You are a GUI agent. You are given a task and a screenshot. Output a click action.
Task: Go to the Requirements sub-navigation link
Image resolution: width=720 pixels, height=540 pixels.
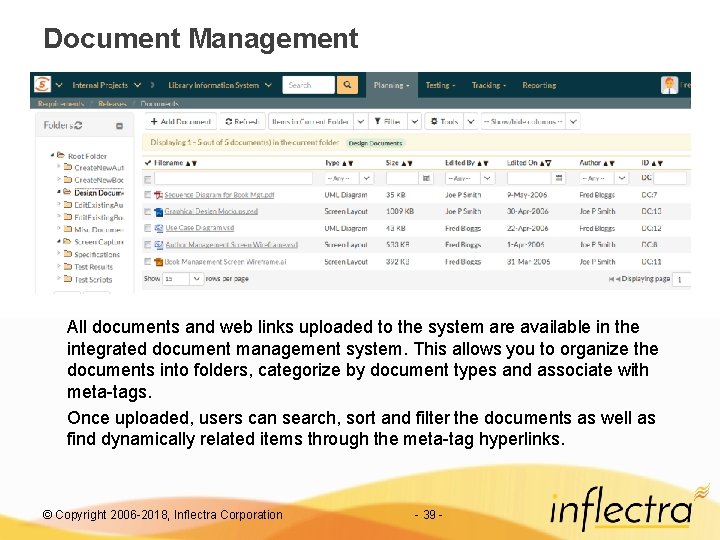[61, 104]
